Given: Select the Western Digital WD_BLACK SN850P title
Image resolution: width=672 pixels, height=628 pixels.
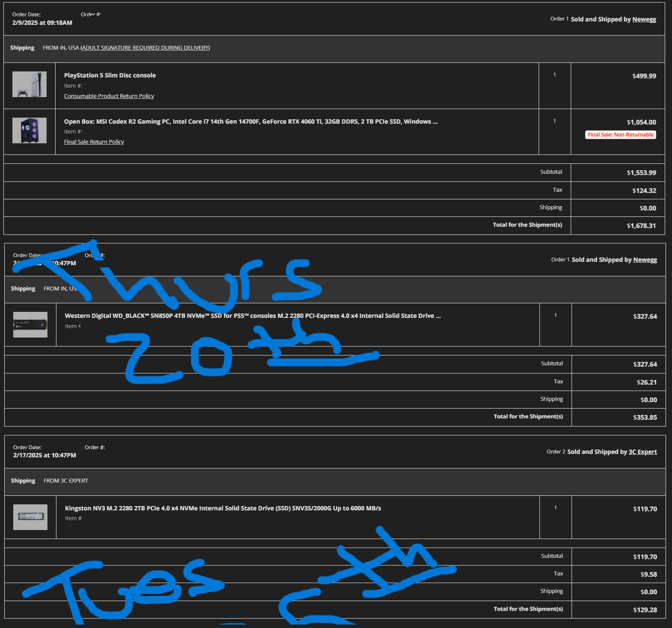Looking at the screenshot, I should coord(253,316).
